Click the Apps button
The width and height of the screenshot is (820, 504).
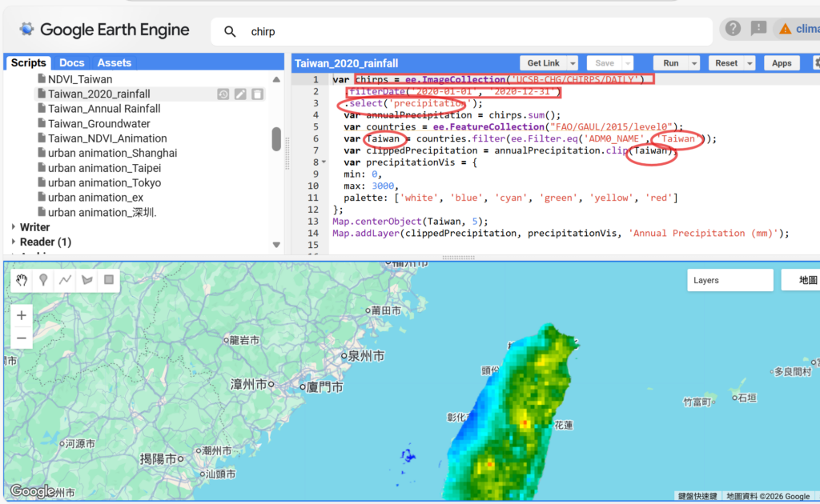tap(782, 63)
